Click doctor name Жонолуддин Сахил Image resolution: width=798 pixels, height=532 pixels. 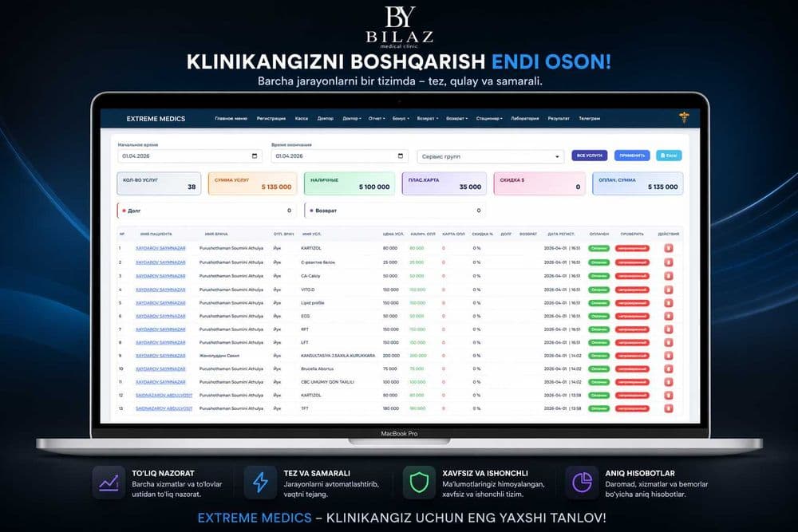click(219, 356)
